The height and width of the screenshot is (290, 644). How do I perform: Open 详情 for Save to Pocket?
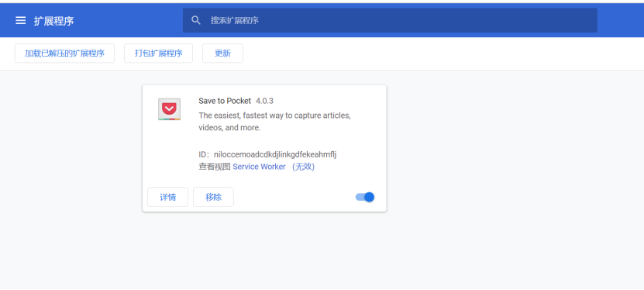tap(167, 197)
